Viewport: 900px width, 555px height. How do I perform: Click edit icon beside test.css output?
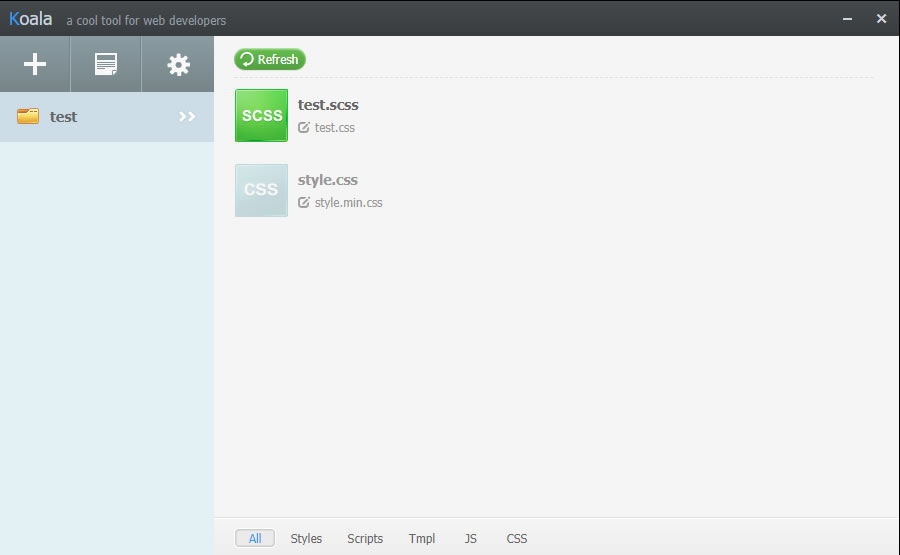(x=304, y=128)
